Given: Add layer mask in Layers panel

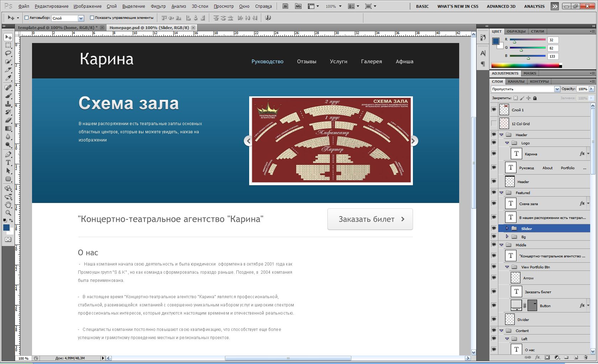Looking at the screenshot, I should point(547,357).
